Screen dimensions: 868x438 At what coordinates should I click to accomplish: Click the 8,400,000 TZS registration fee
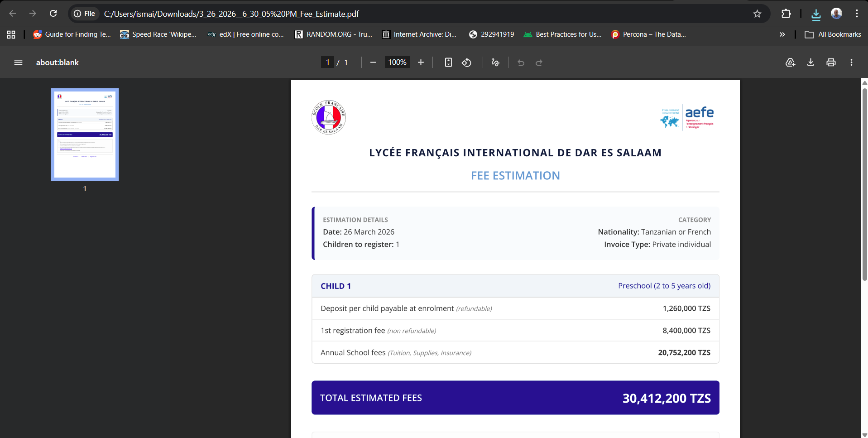coord(686,331)
